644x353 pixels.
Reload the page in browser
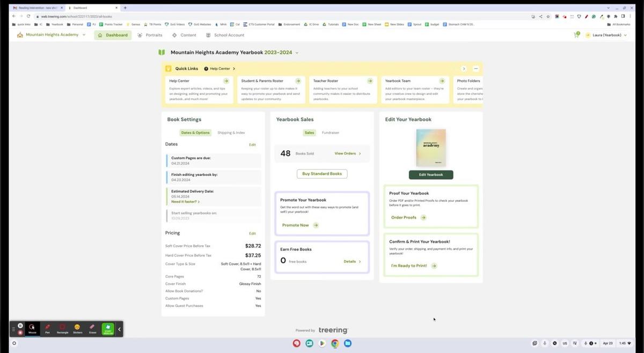(28, 16)
